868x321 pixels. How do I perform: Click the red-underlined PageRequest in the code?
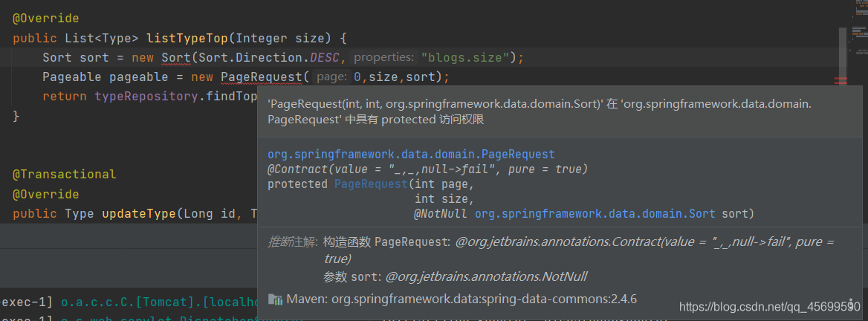point(261,77)
